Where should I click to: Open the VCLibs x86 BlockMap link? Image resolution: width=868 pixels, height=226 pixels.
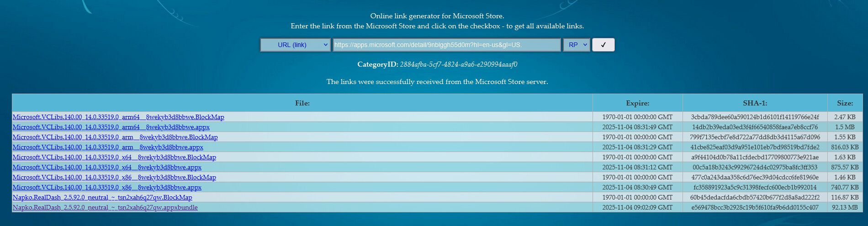click(x=114, y=178)
